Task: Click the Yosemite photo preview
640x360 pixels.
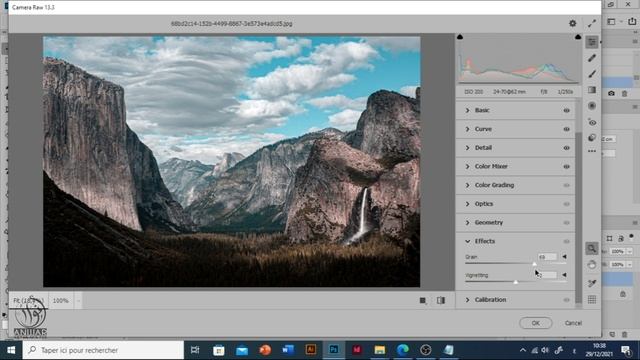Action: point(231,162)
